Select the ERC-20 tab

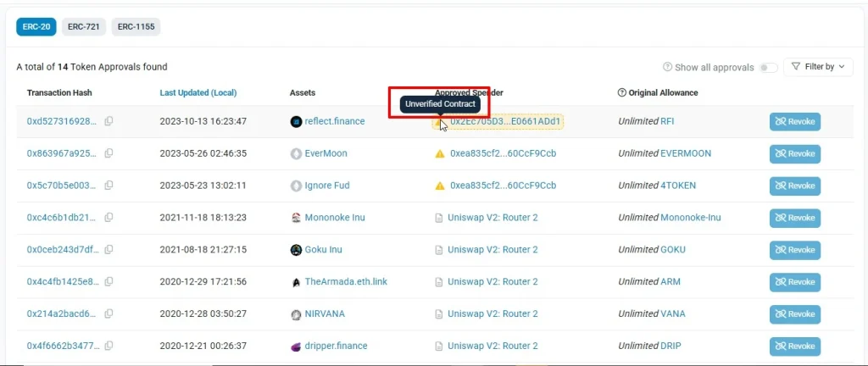tap(36, 26)
